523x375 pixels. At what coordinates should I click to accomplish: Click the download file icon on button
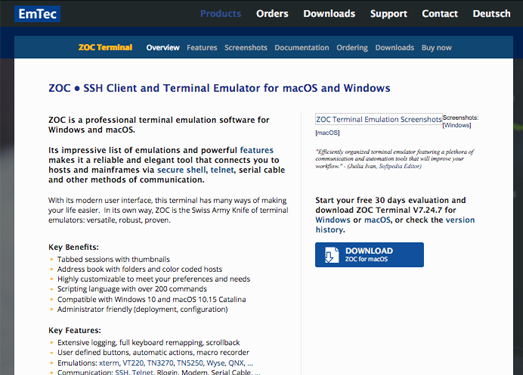click(332, 255)
